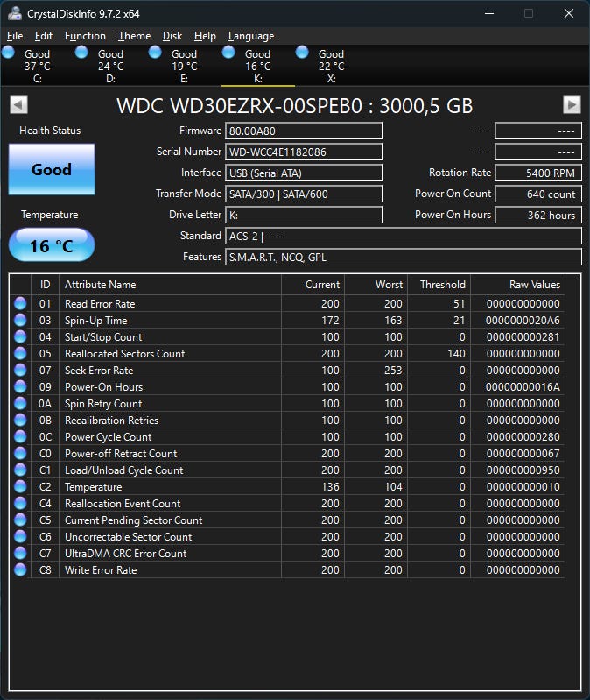Click status orb for Seek Error Rate
This screenshot has width=590, height=700.
pos(20,370)
